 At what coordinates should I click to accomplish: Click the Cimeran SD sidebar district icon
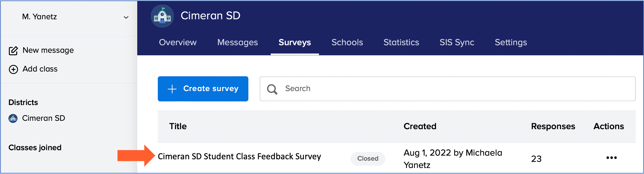tap(13, 118)
